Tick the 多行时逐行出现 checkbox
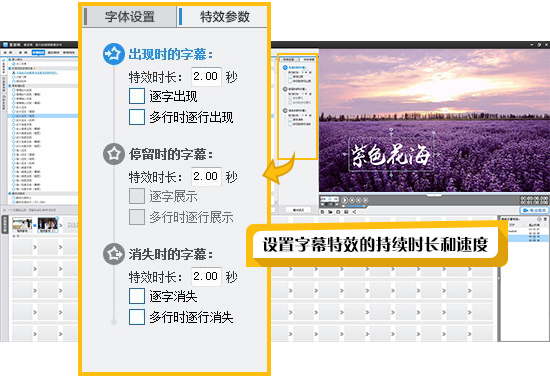 pyautogui.click(x=137, y=117)
